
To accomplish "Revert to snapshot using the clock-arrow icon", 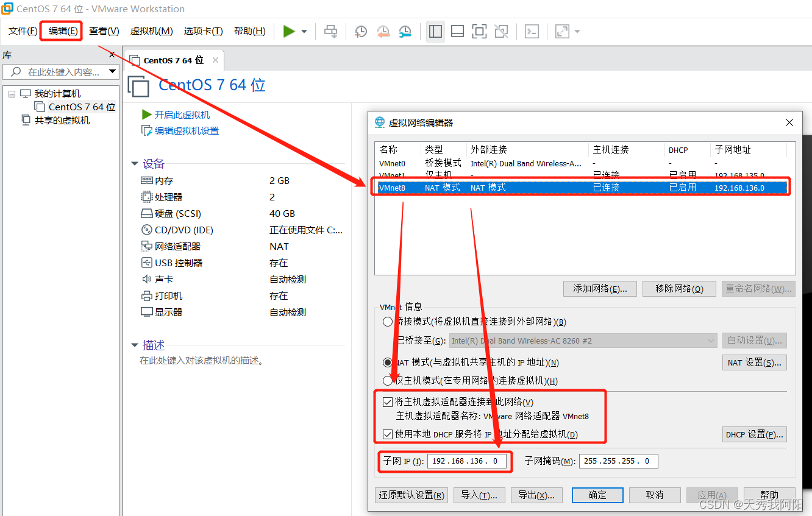I will [x=383, y=31].
